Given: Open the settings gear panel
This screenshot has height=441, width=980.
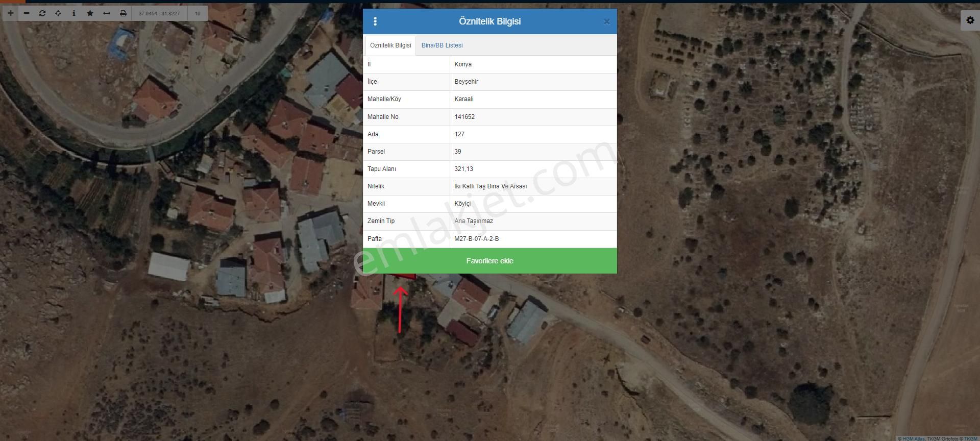Looking at the screenshot, I should click(x=970, y=20).
